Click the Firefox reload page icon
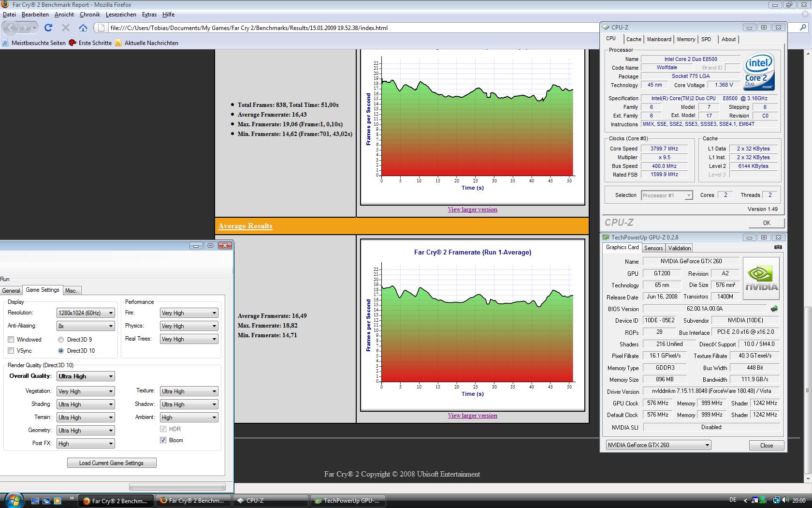 click(x=48, y=28)
